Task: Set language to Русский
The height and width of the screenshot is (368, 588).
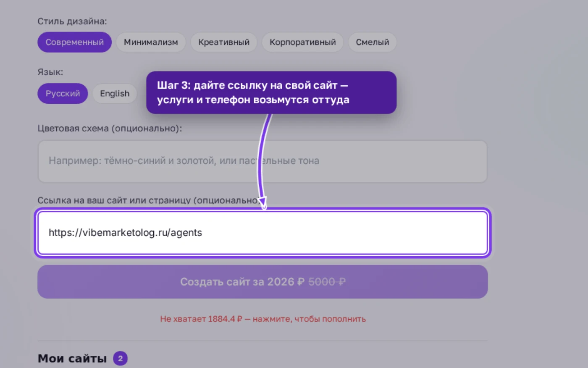Action: point(63,93)
